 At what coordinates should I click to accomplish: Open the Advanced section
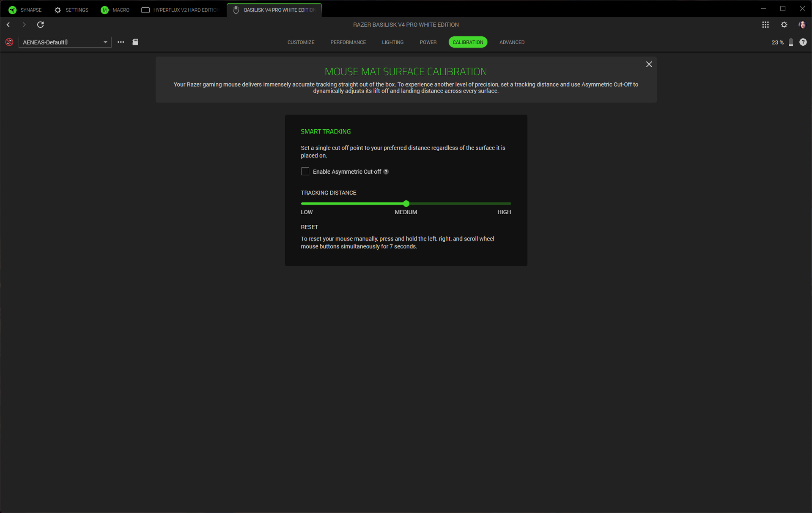click(512, 42)
